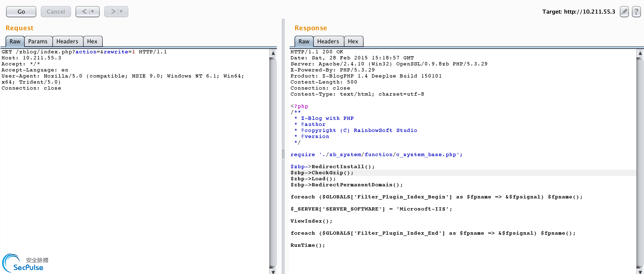Screen dimensions: 644x274
Task: Click the Cancel button
Action: pos(56,12)
